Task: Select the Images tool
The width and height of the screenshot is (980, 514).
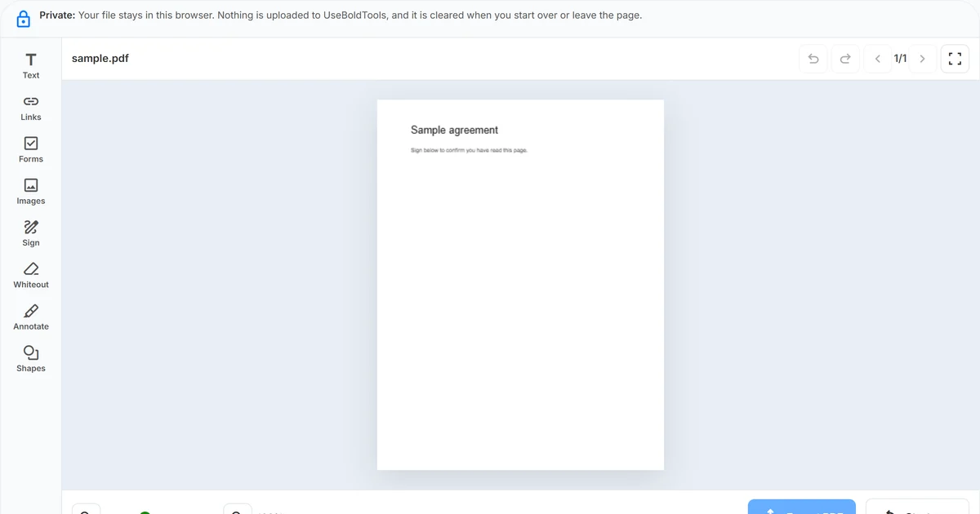Action: pos(31,192)
